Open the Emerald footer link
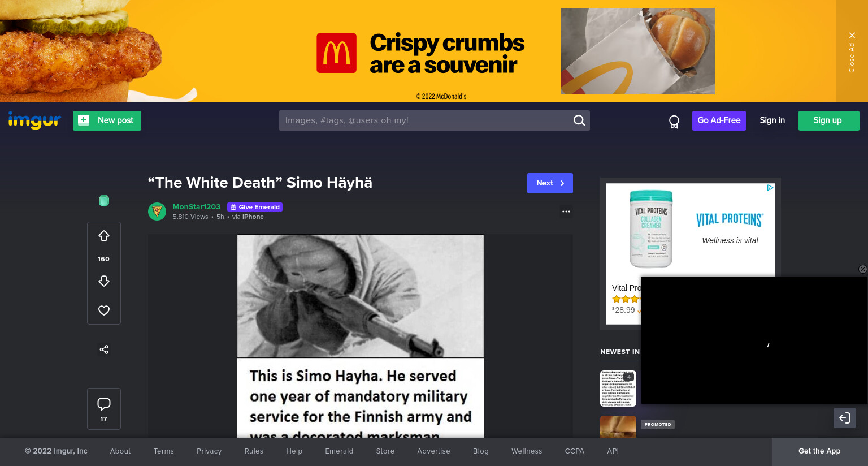The width and height of the screenshot is (868, 466). 339,451
